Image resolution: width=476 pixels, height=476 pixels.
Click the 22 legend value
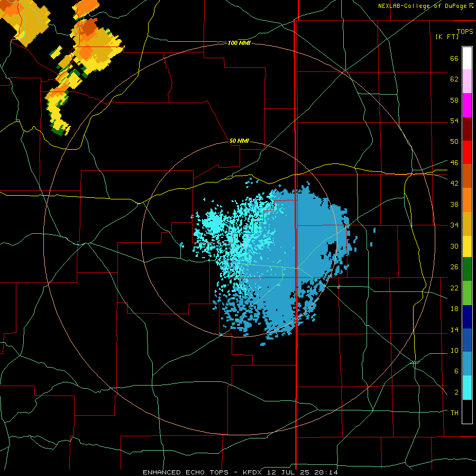[x=454, y=288]
